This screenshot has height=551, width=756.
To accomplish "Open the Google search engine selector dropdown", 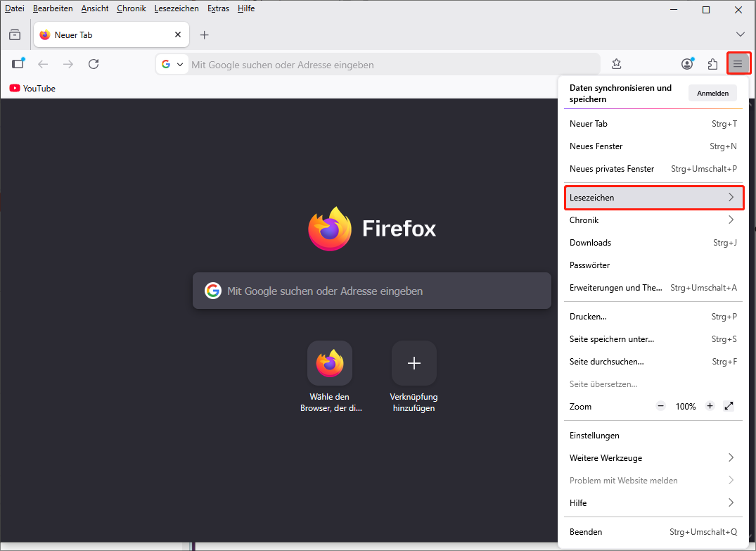I will [172, 64].
